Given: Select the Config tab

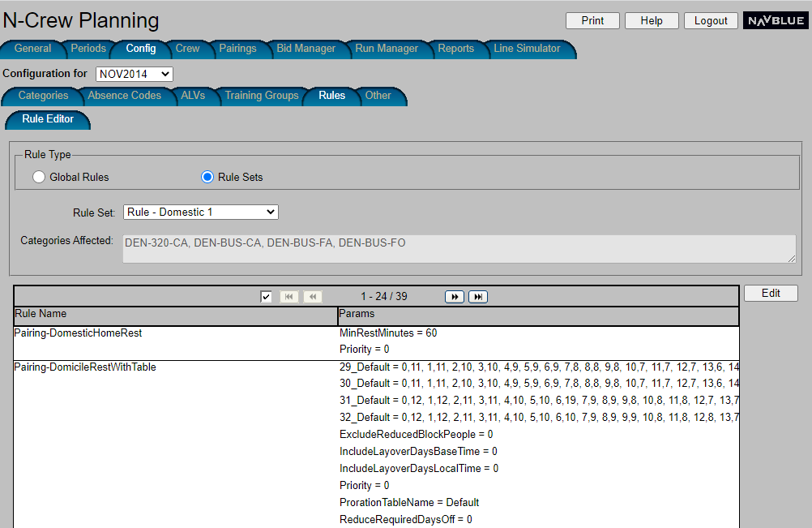Looking at the screenshot, I should coord(141,49).
